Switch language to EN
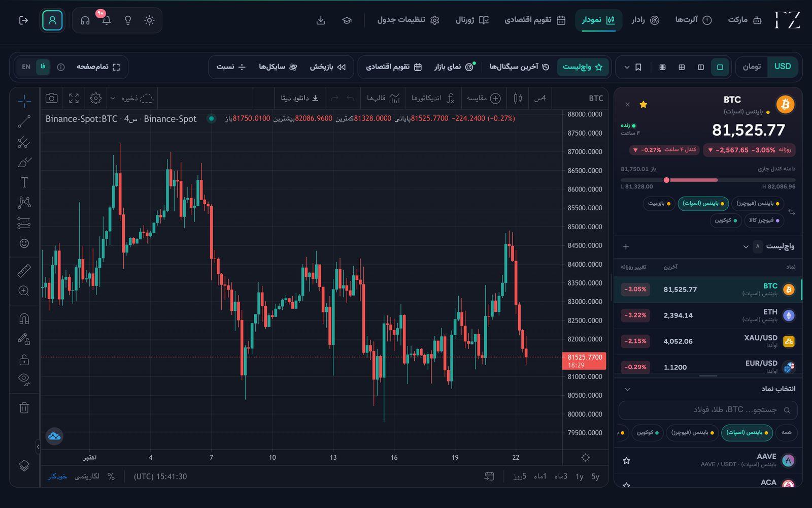Viewport: 812px width, 508px height. [x=26, y=67]
